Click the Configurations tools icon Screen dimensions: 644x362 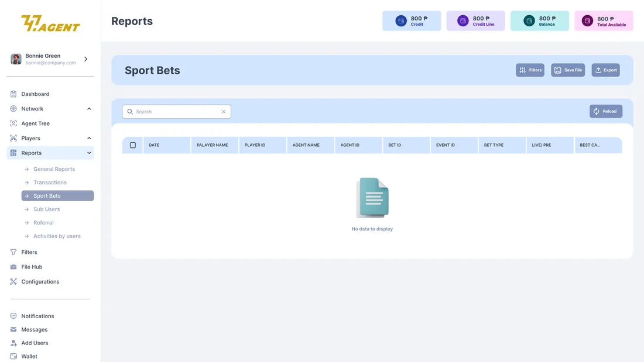(13, 281)
